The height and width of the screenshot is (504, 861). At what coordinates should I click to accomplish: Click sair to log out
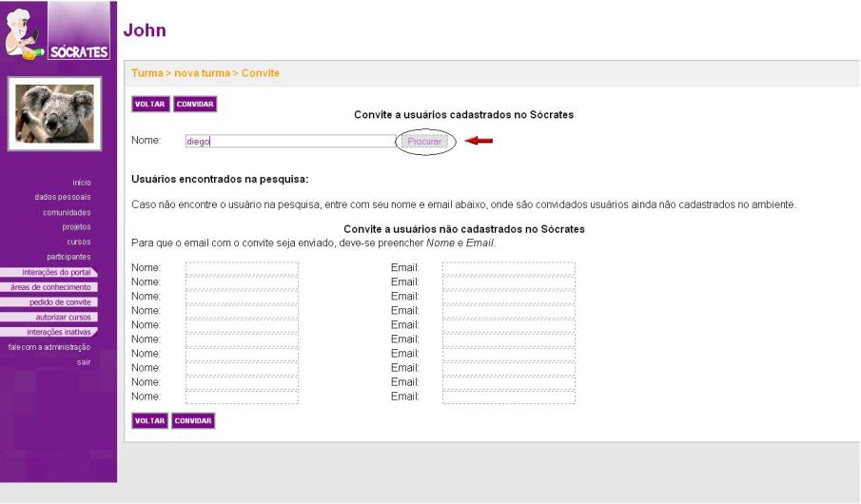click(84, 362)
